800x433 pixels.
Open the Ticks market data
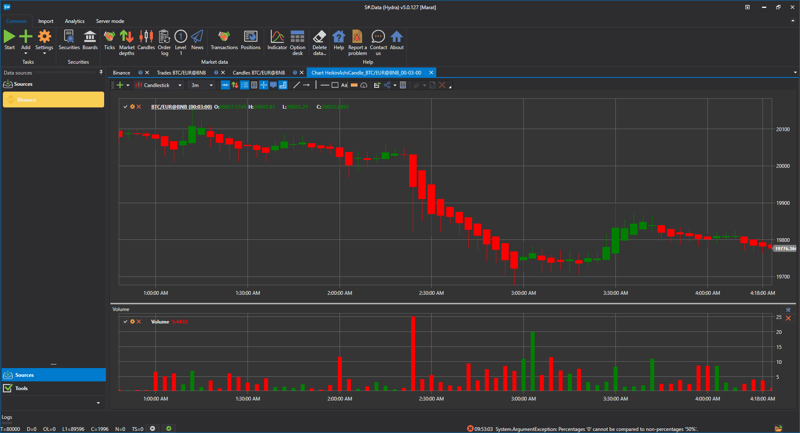click(x=109, y=39)
